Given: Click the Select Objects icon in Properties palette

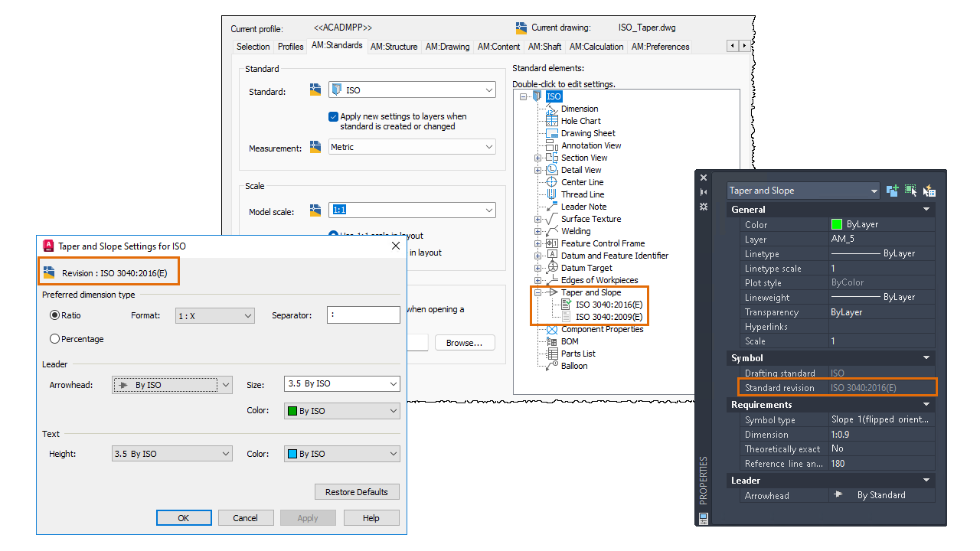Looking at the screenshot, I should (x=910, y=191).
